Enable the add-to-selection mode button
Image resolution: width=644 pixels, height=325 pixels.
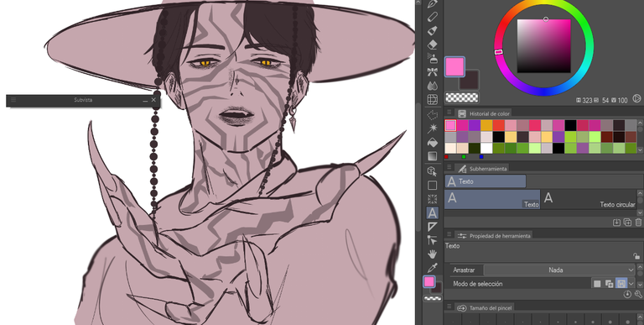click(609, 284)
